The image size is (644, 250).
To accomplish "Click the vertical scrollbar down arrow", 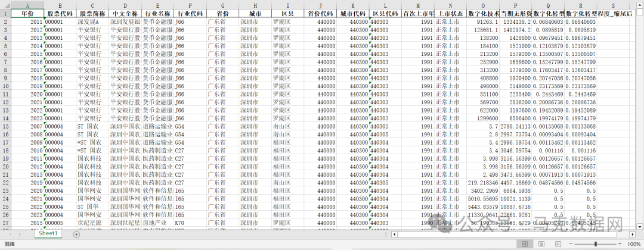I will tap(639, 226).
